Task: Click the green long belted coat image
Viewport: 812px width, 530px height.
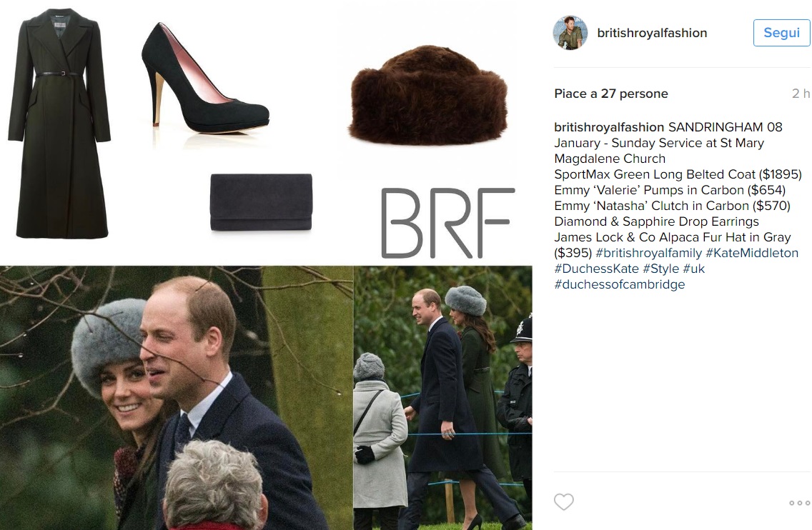Action: 59,123
